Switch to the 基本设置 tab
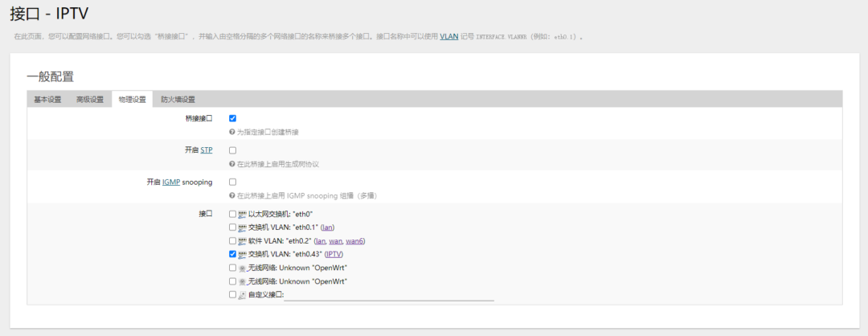This screenshot has width=868, height=336. pos(47,100)
